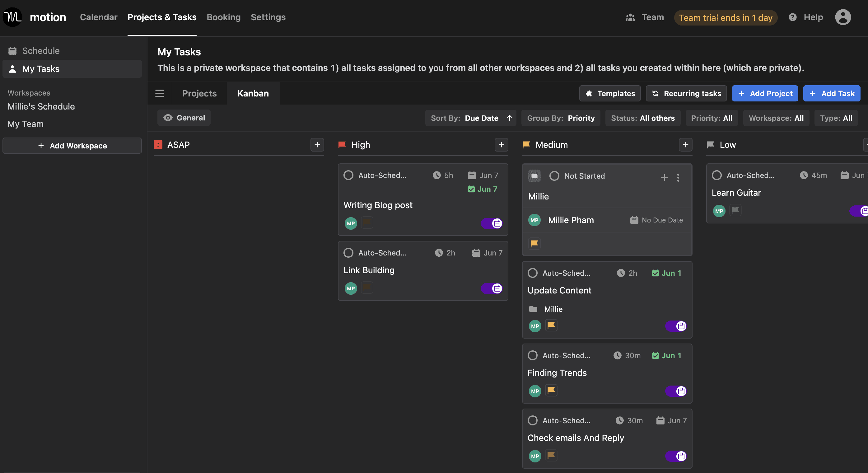
Task: Open three-dot menu on Millie project card
Action: [x=678, y=177]
